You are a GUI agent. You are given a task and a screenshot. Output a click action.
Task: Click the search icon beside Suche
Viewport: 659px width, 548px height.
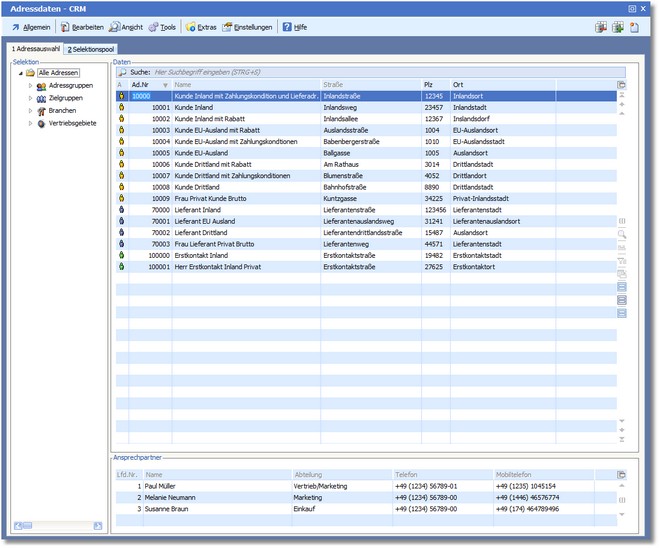point(122,72)
